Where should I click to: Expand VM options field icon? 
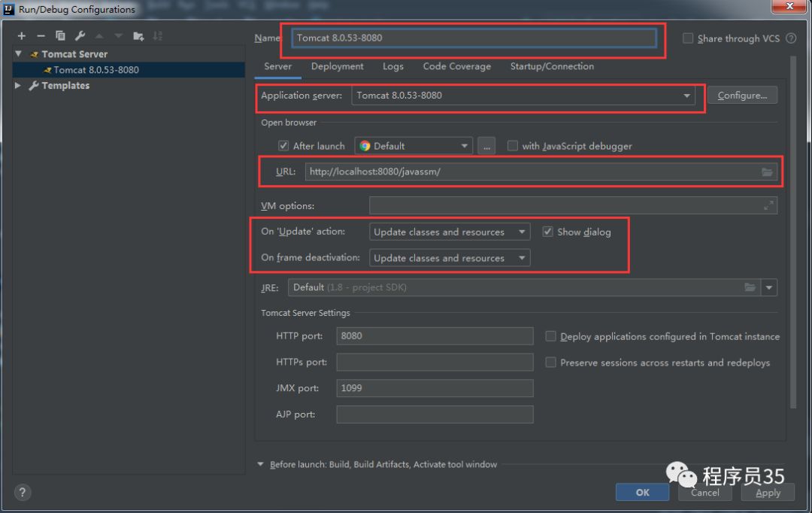(768, 205)
